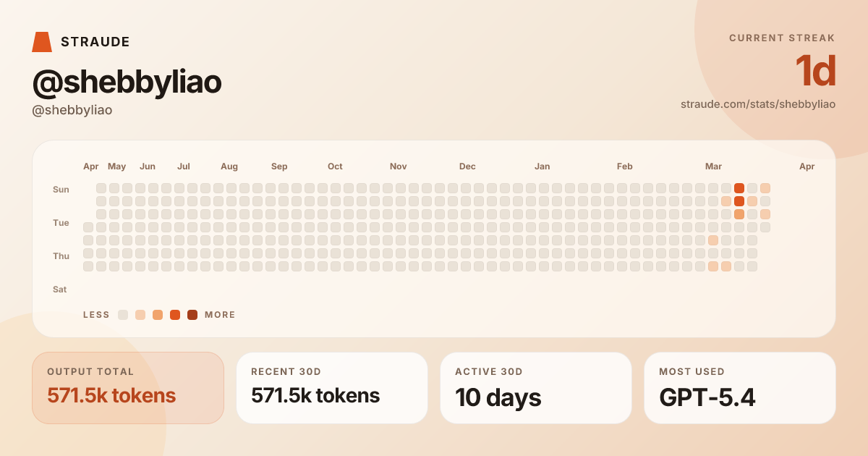The width and height of the screenshot is (868, 456).
Task: Click the STRAUDE brand name text
Action: (x=95, y=42)
